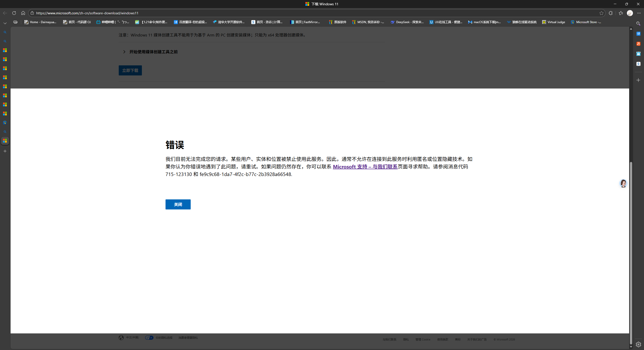Open the search tool at top of right sidebar

coord(638,24)
